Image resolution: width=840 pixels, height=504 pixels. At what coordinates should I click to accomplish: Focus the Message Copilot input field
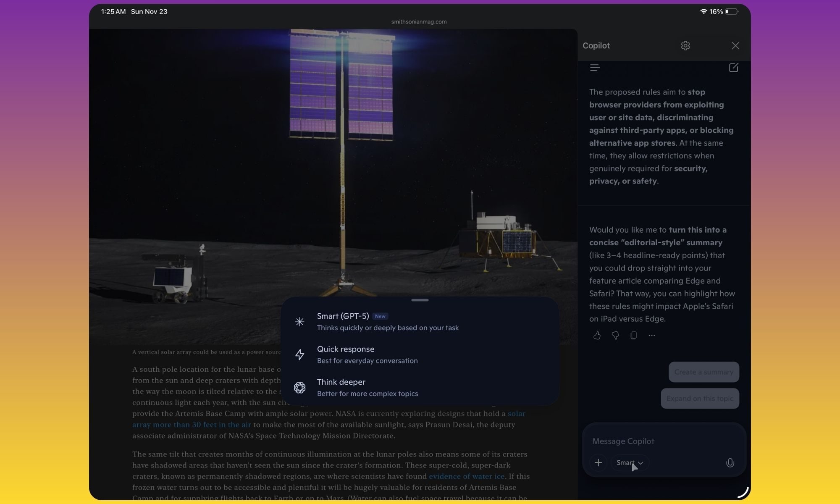coord(664,441)
